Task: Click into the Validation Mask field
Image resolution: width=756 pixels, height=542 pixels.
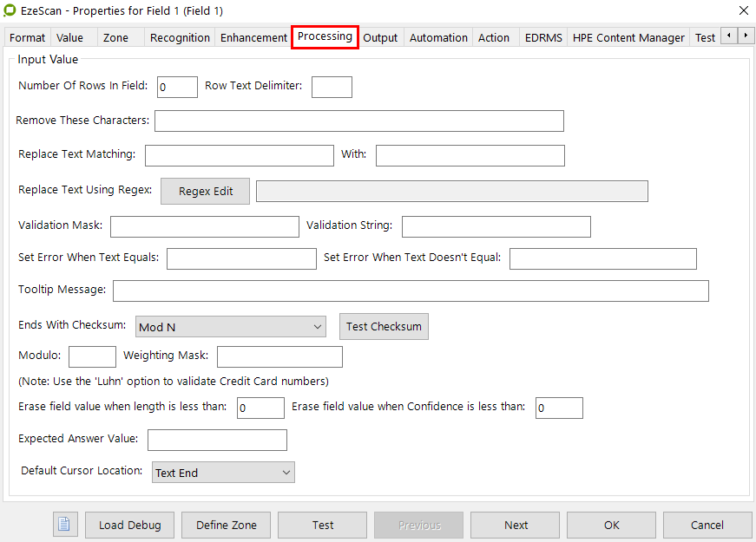Action: [x=204, y=226]
